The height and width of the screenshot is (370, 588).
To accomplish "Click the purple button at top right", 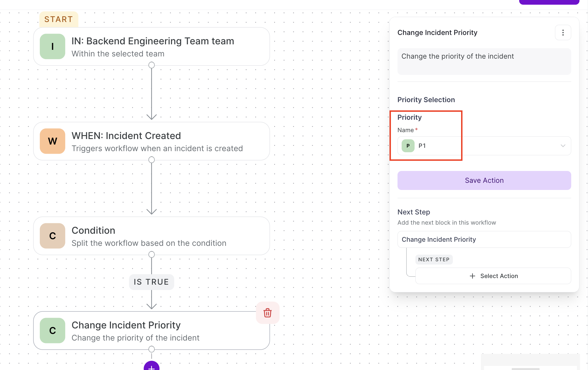I will click(549, 2).
